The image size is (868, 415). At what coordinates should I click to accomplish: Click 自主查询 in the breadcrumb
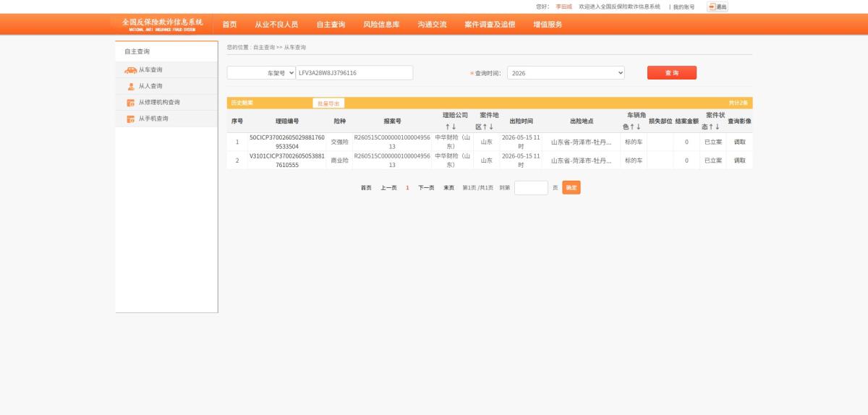[264, 47]
